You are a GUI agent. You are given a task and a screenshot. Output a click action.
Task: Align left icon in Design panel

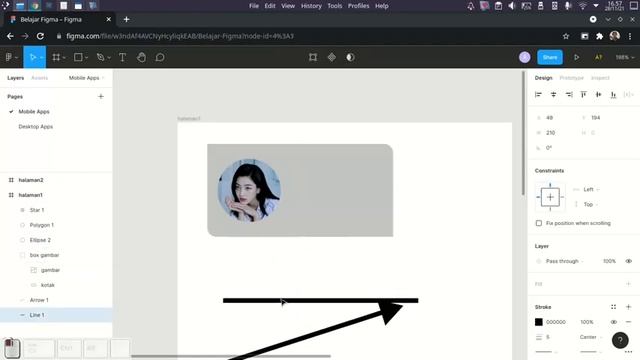(x=538, y=95)
